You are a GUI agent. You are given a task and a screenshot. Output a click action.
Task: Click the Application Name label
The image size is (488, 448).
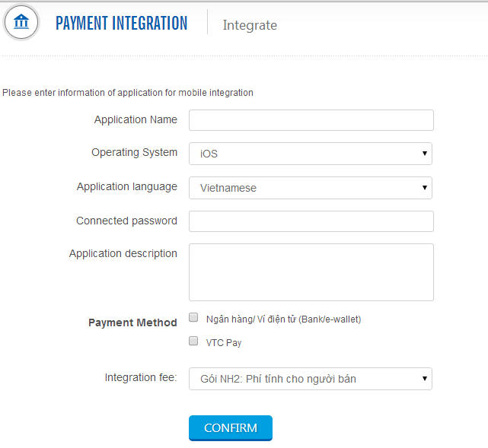136,119
